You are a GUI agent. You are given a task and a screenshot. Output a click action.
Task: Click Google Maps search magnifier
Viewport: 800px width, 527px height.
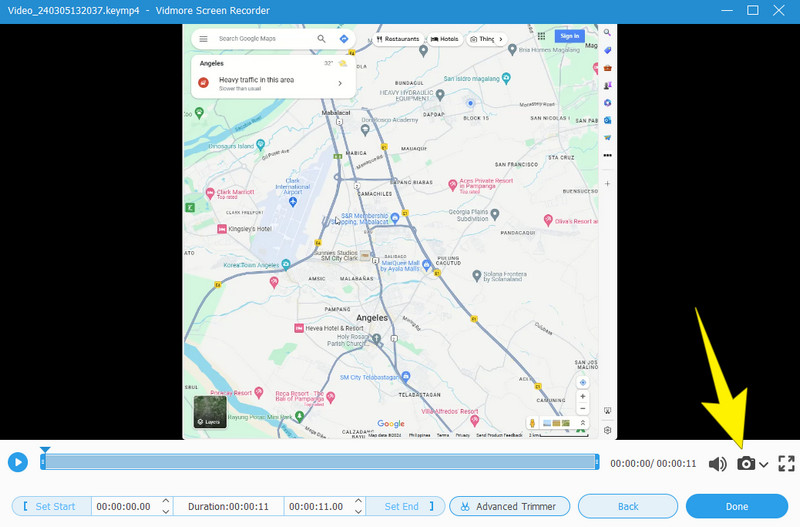(321, 39)
